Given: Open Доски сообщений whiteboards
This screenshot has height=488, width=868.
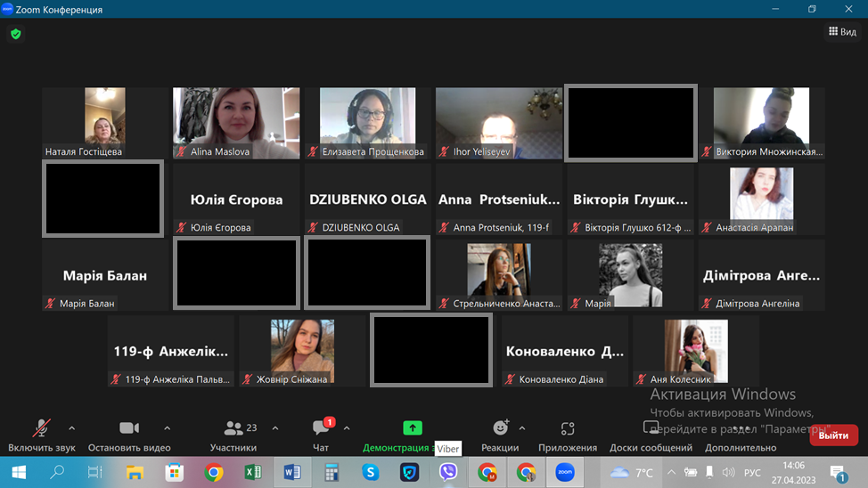Looking at the screenshot, I should 650,428.
